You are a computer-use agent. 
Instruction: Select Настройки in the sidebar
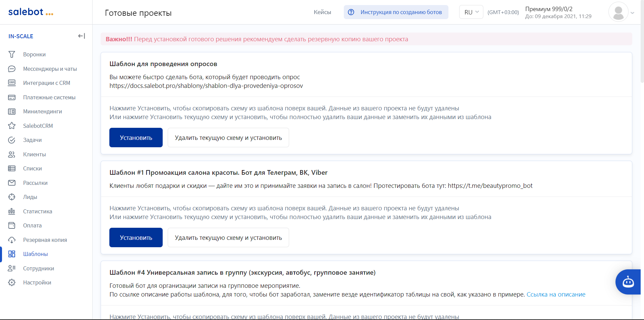point(37,282)
